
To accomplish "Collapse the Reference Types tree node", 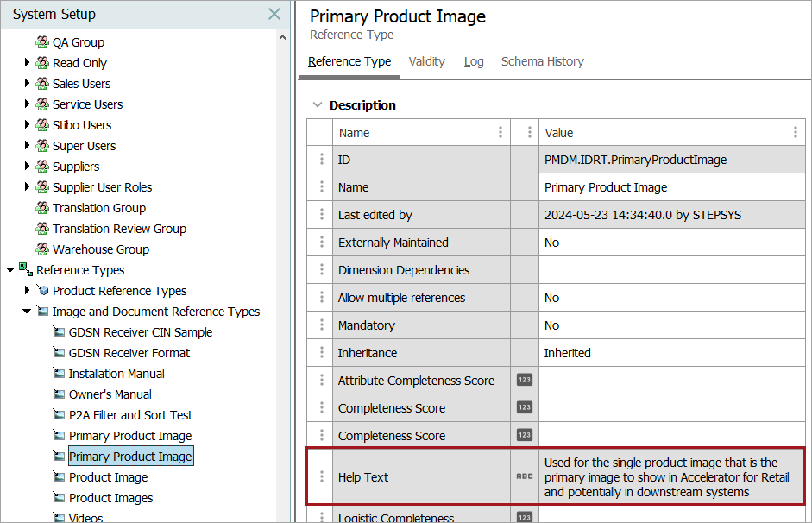I will click(x=10, y=270).
